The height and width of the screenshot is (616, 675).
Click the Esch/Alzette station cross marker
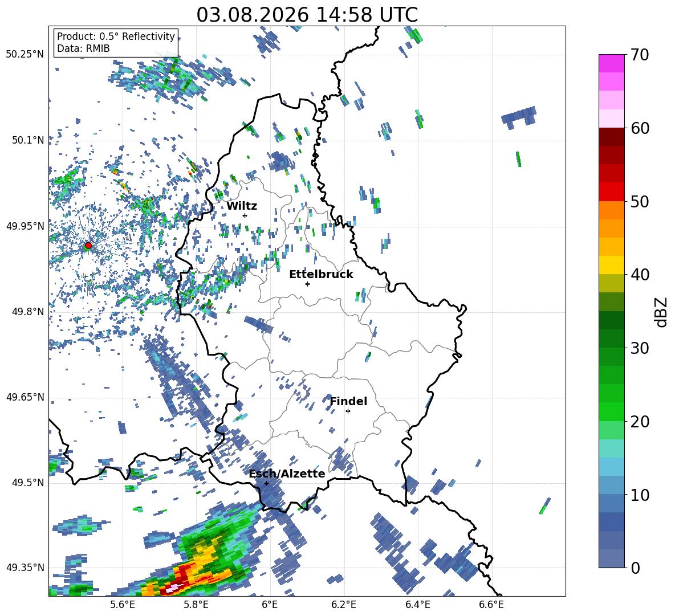point(266,483)
